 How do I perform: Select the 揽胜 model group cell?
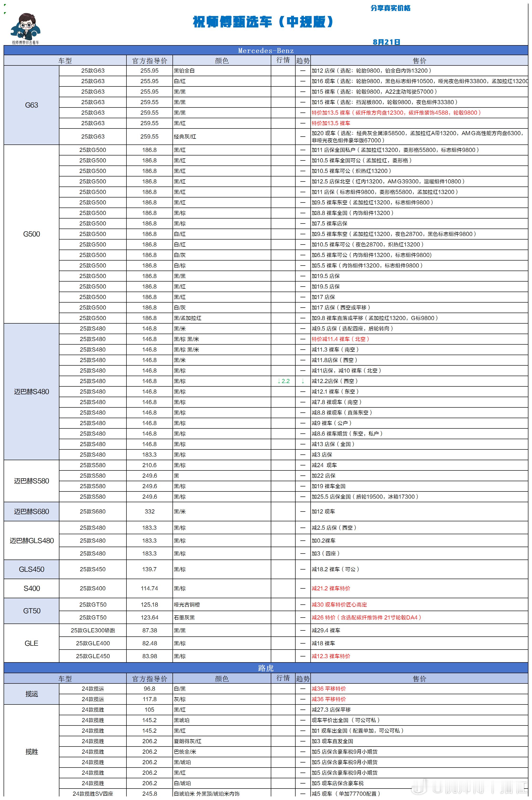31,752
